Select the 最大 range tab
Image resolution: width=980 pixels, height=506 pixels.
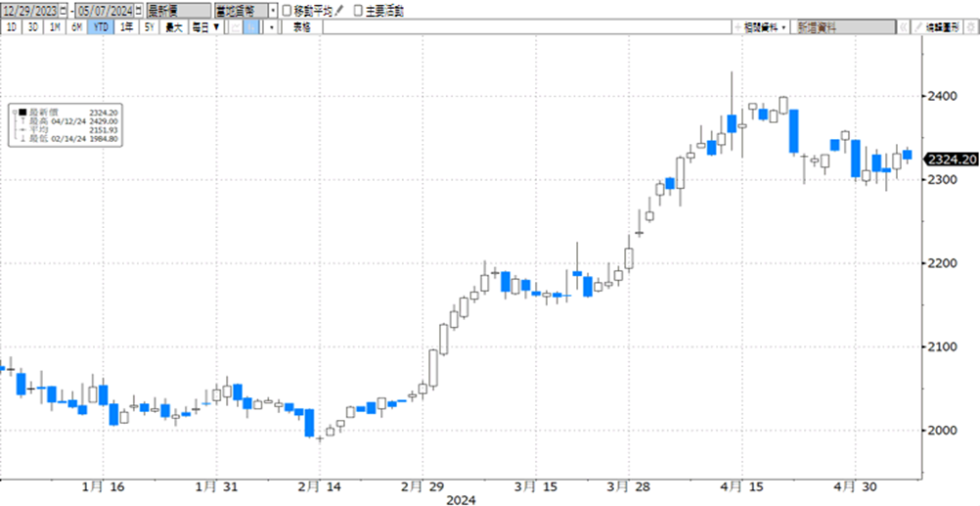tap(174, 27)
